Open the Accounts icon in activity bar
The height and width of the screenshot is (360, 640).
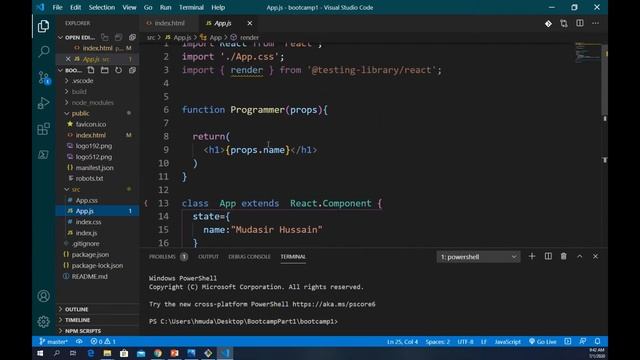(x=43, y=296)
